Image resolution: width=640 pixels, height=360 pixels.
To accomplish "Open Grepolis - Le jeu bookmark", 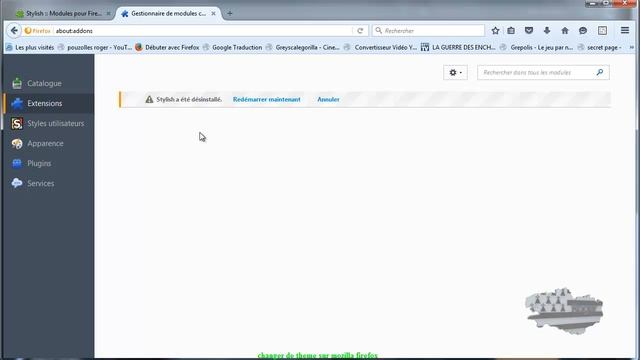I will (537, 47).
